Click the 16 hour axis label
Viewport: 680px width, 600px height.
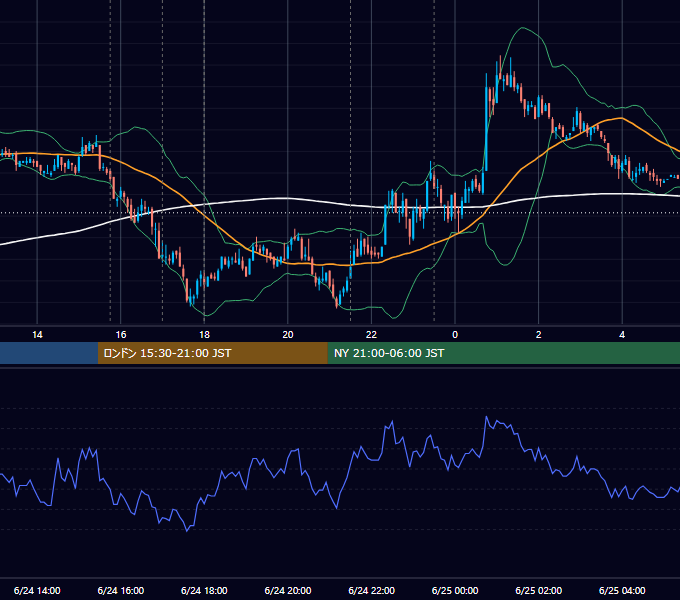pos(121,335)
